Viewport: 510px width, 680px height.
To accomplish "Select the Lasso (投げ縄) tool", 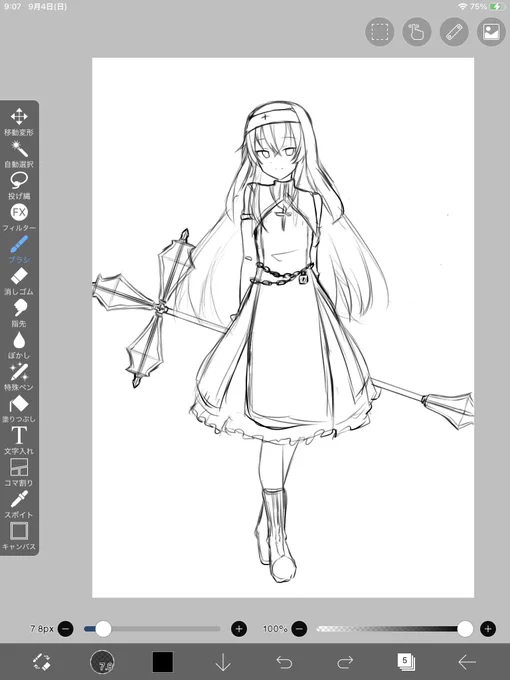I will coord(19,186).
